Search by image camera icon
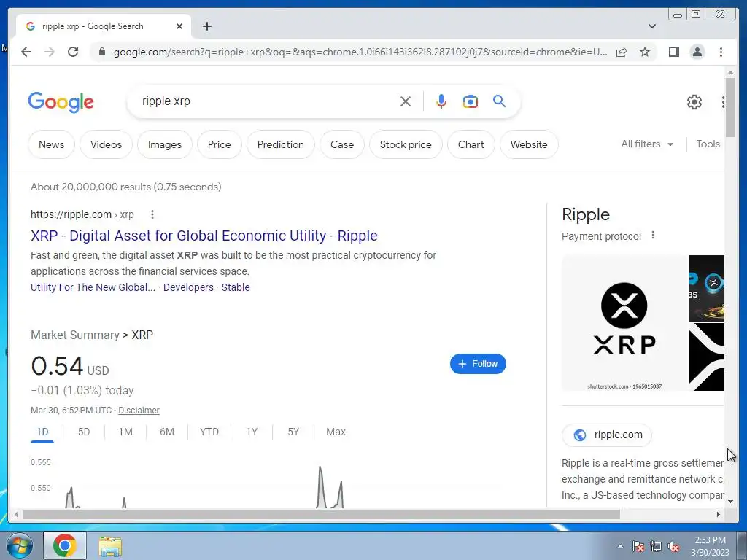The image size is (747, 560). (x=471, y=101)
